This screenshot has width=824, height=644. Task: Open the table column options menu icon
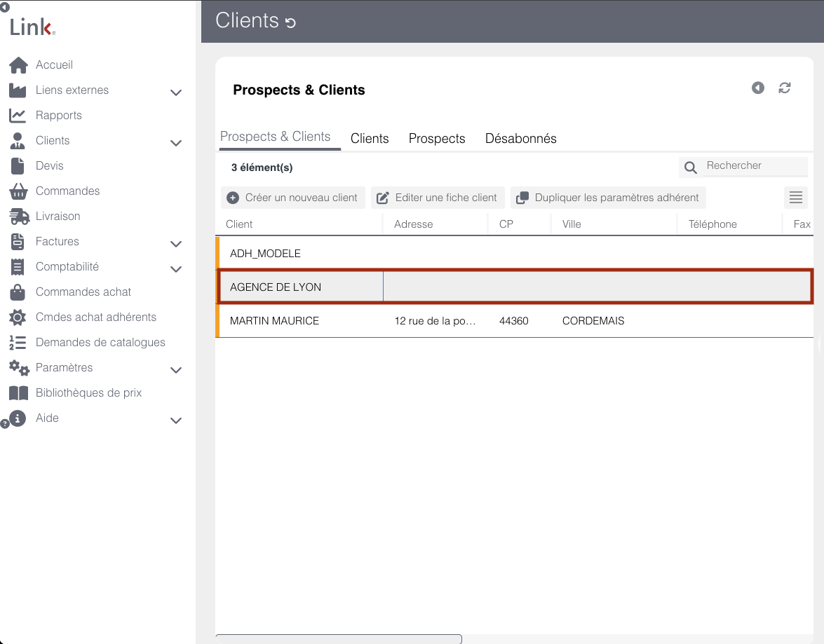coord(796,198)
